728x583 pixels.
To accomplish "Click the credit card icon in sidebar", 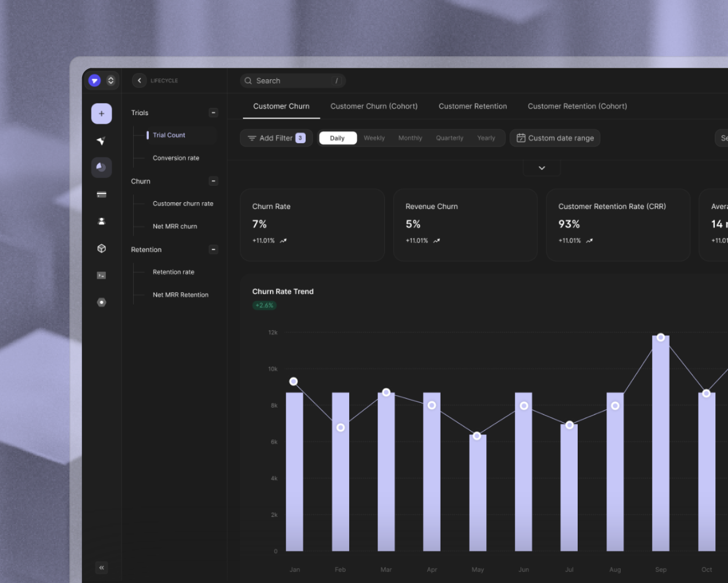I will pos(101,195).
